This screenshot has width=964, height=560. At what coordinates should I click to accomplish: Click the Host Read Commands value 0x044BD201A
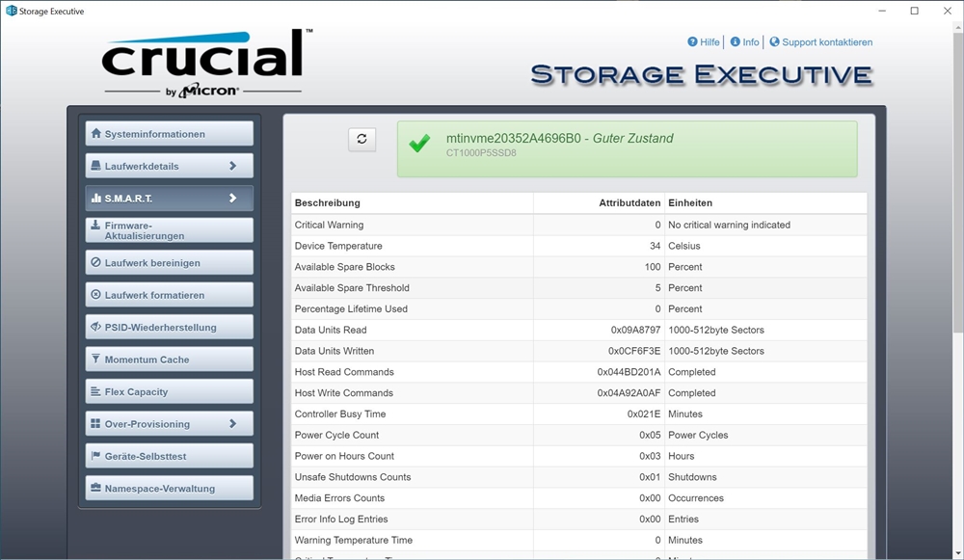point(629,372)
